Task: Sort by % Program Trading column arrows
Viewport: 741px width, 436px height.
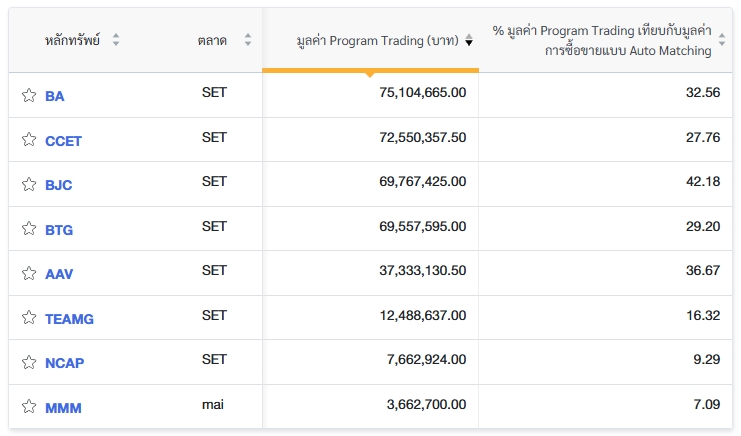Action: [x=723, y=41]
